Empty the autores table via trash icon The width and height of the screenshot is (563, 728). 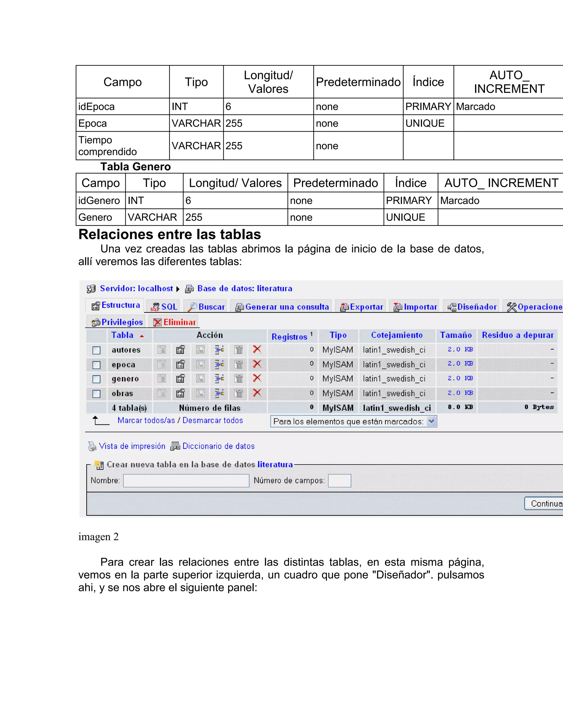[238, 350]
